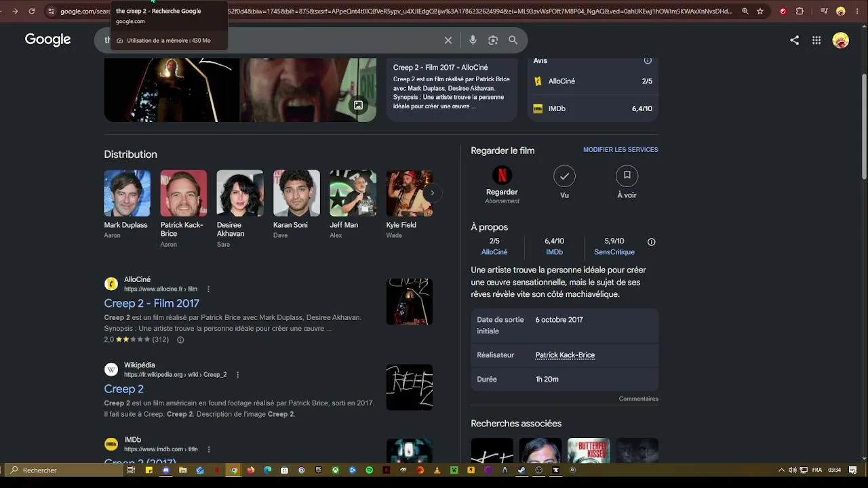
Task: Open the Google account avatar menu
Action: (x=841, y=41)
